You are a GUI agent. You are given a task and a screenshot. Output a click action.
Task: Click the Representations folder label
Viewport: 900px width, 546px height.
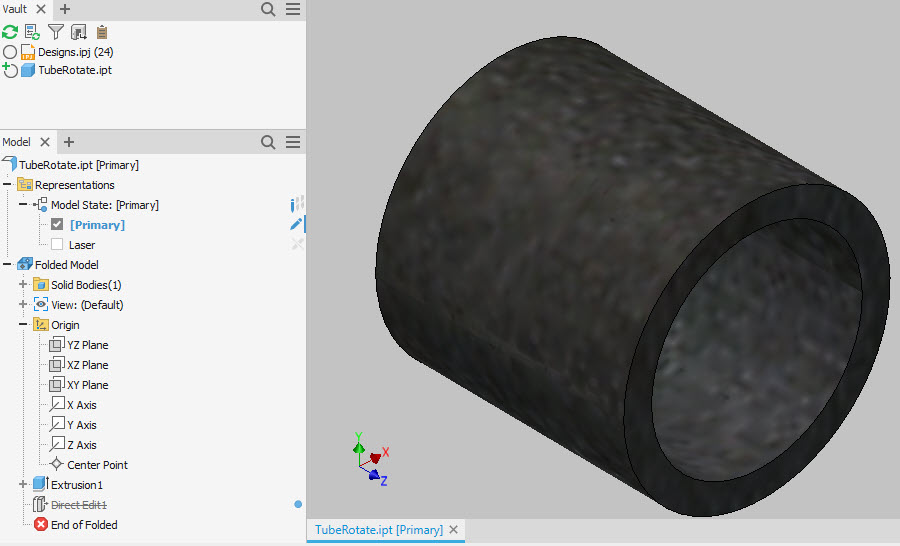point(75,185)
